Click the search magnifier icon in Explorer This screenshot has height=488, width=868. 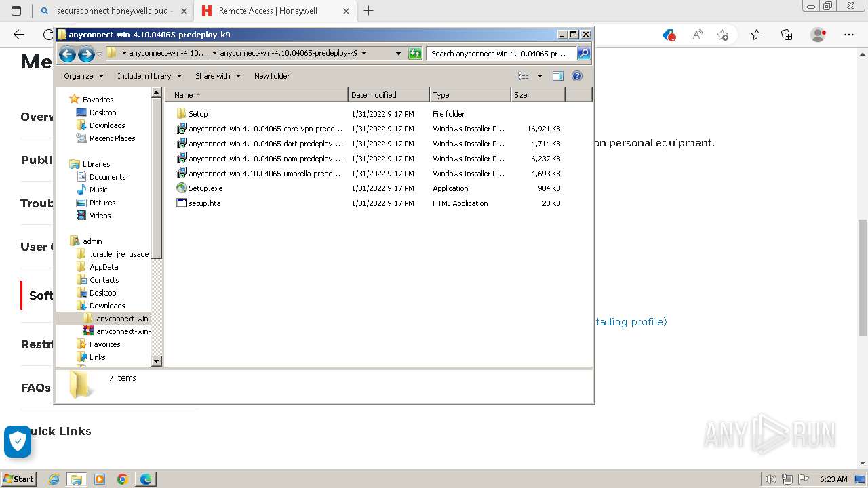(584, 54)
